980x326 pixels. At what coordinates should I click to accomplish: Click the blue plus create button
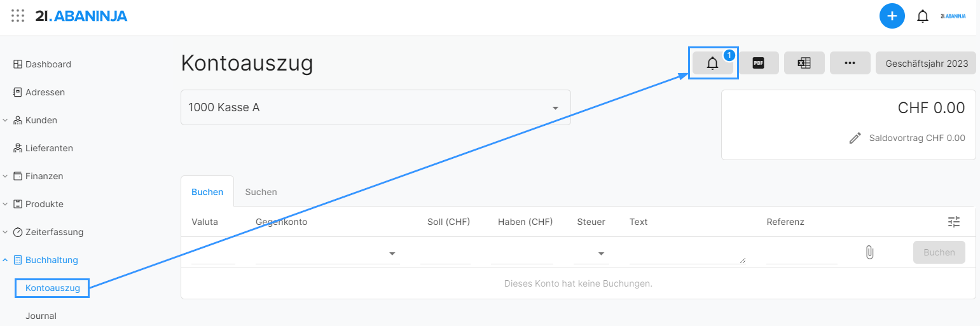coord(892,16)
